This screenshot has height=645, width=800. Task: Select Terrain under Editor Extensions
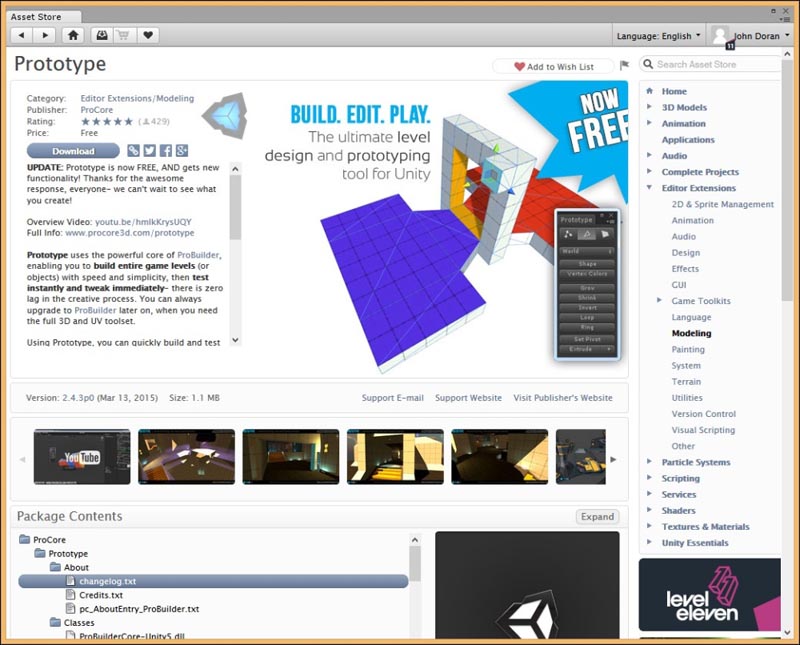point(686,381)
